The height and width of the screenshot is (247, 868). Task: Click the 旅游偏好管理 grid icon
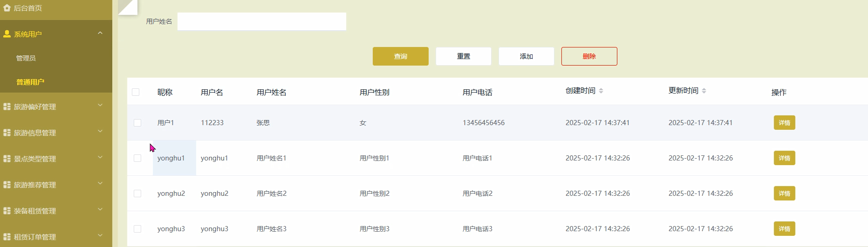(7, 107)
